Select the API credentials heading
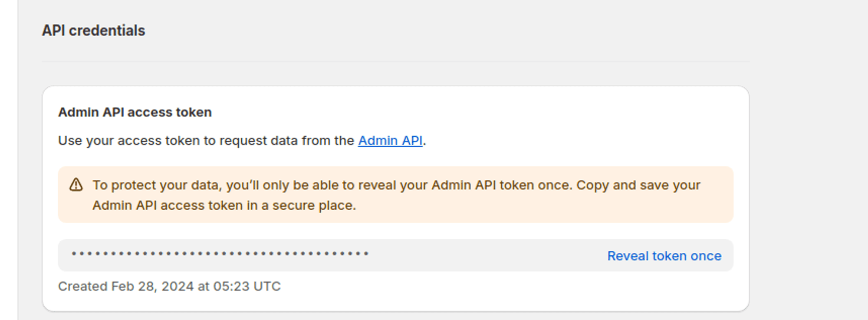Screen dimensions: 868x320 [x=93, y=30]
